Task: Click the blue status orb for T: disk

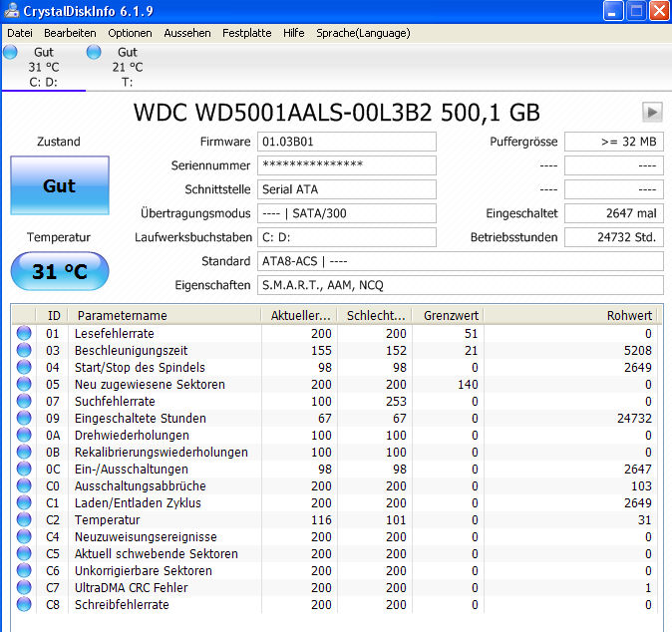Action: click(x=94, y=52)
